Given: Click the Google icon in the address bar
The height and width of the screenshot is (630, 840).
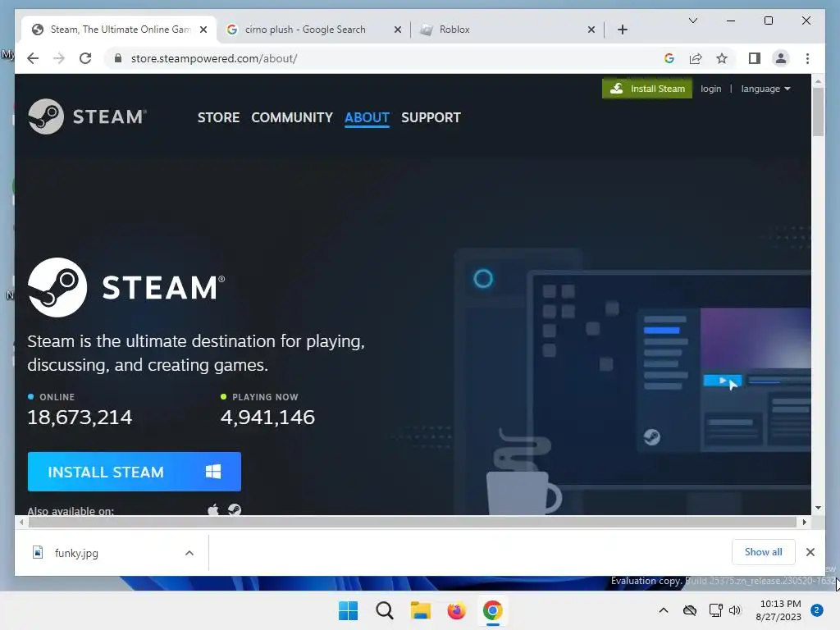Looking at the screenshot, I should pos(669,58).
